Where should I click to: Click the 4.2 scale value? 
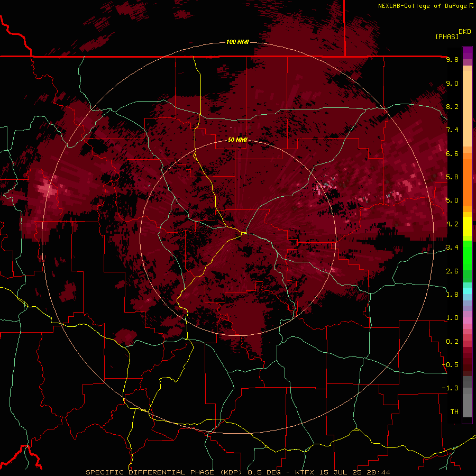(452, 224)
